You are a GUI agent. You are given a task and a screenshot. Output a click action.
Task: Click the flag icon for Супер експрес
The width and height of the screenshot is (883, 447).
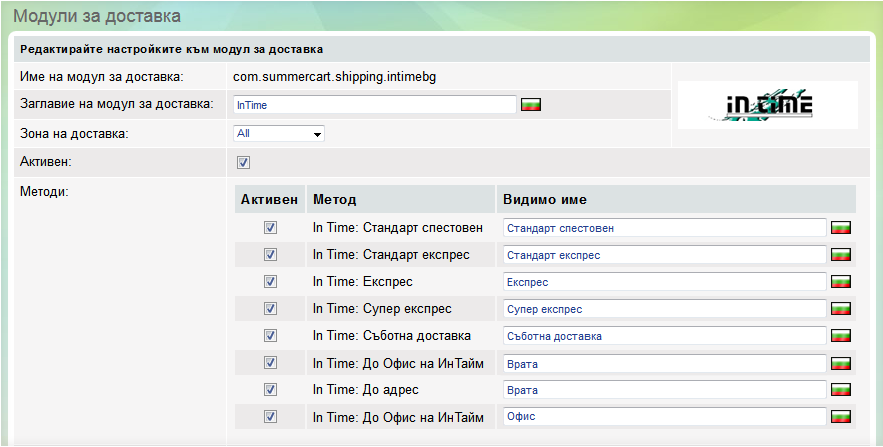pos(841,309)
